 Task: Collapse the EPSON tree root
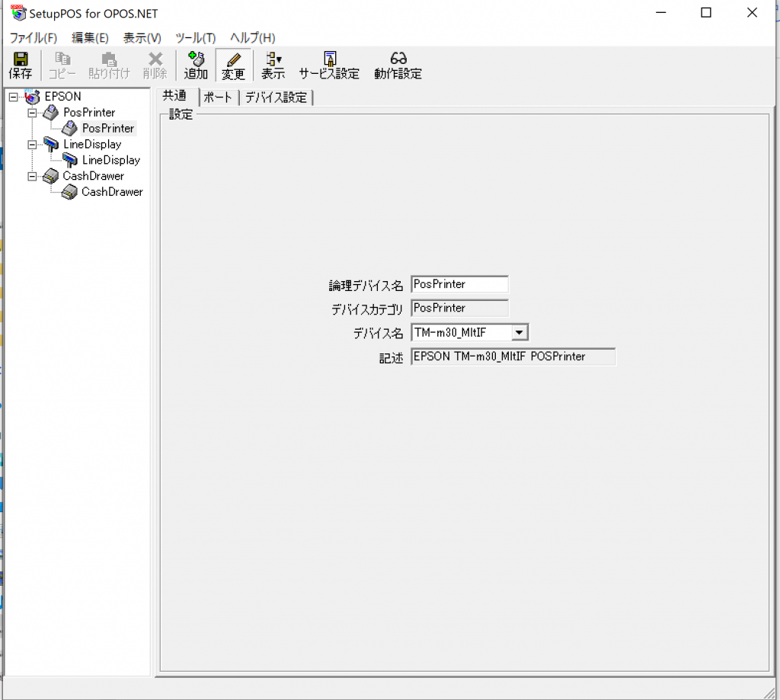tap(14, 97)
